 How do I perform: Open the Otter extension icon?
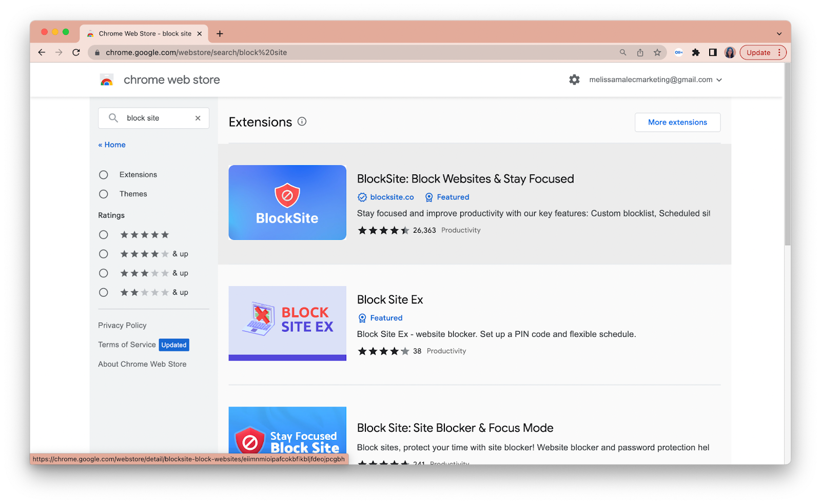pos(679,52)
